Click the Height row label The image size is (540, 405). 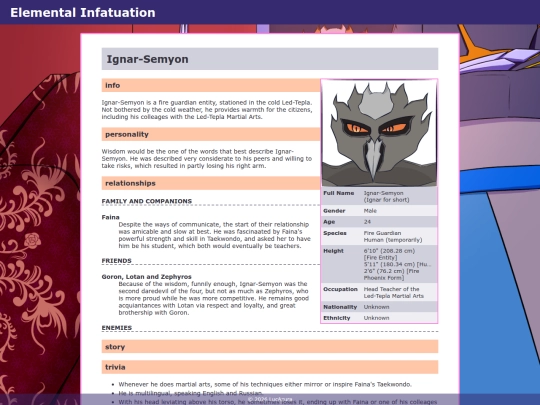click(x=333, y=251)
